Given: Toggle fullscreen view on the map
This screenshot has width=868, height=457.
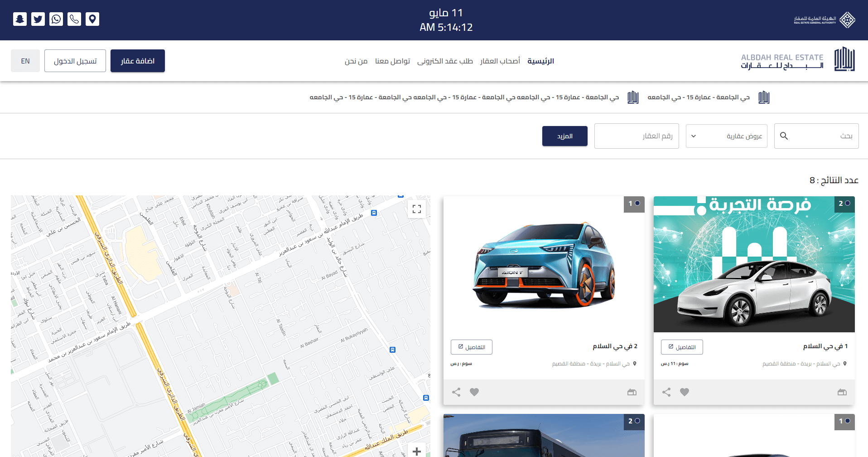Looking at the screenshot, I should [417, 209].
